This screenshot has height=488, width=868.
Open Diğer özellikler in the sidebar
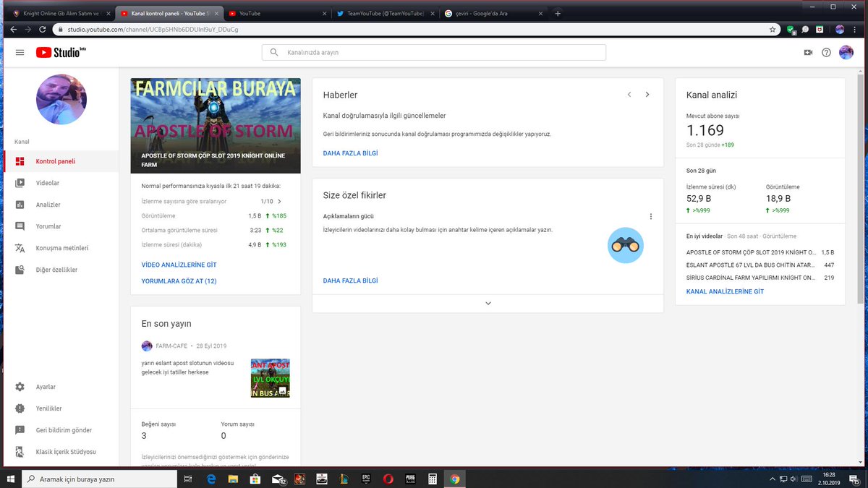61,270
